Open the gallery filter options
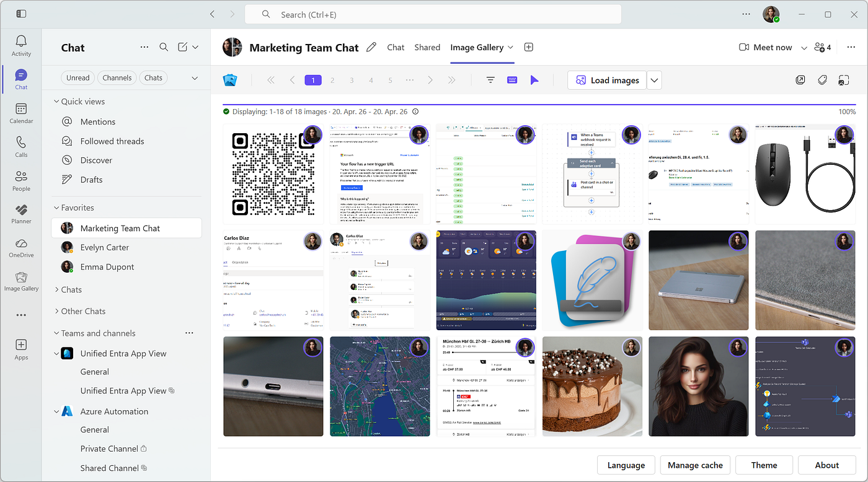The width and height of the screenshot is (868, 482). point(490,80)
